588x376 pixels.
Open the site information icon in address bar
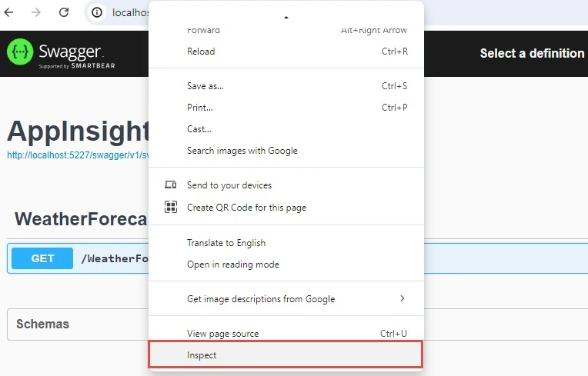(x=97, y=12)
